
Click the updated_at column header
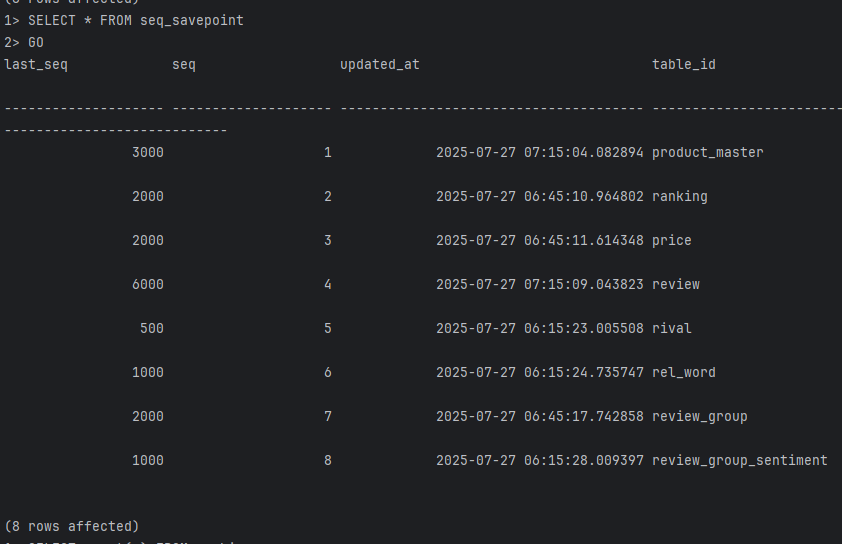point(380,65)
